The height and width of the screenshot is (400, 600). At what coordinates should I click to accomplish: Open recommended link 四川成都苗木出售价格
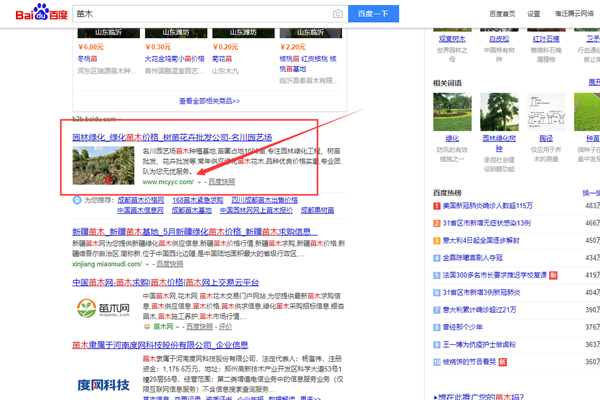point(264,200)
